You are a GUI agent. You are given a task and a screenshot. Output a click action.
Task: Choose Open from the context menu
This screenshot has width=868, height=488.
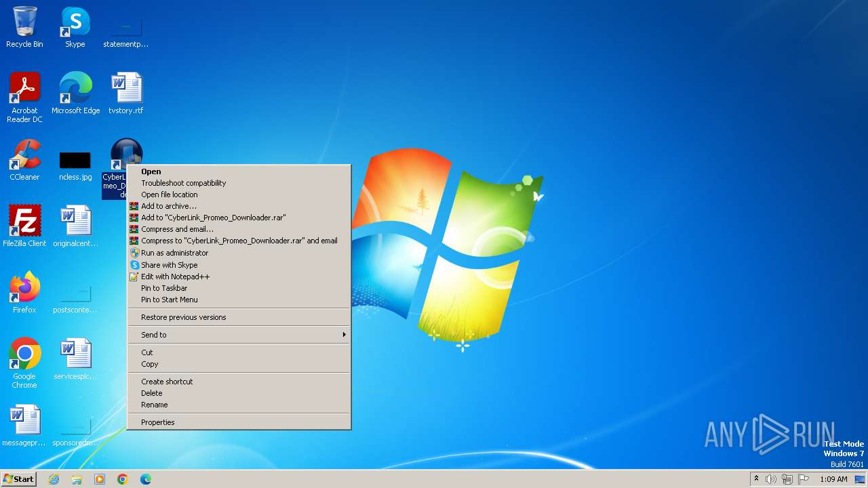coord(239,171)
